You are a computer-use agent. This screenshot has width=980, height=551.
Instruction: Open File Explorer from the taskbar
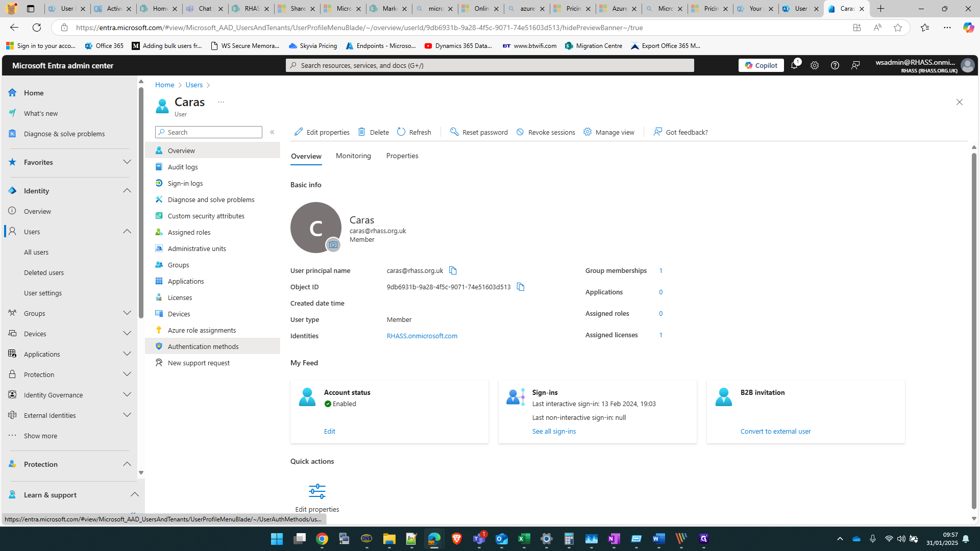pyautogui.click(x=389, y=539)
